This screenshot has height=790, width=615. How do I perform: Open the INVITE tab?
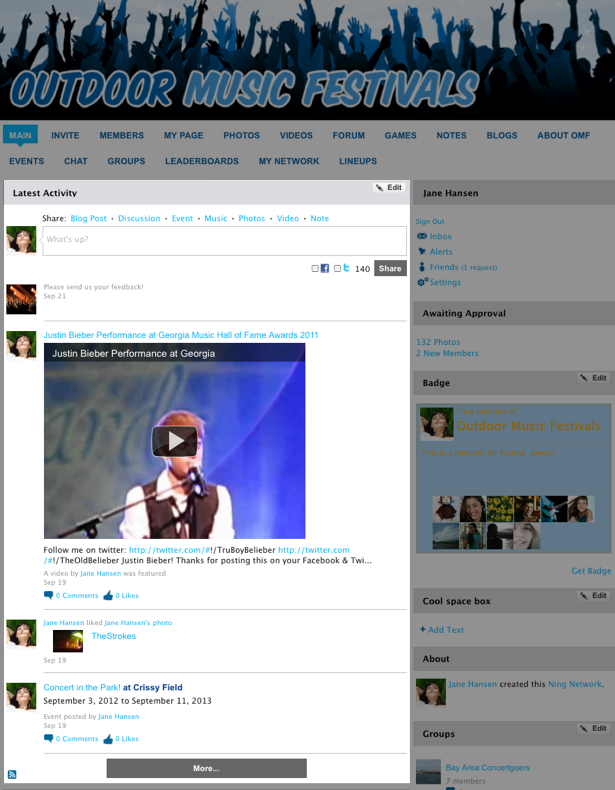coord(65,135)
